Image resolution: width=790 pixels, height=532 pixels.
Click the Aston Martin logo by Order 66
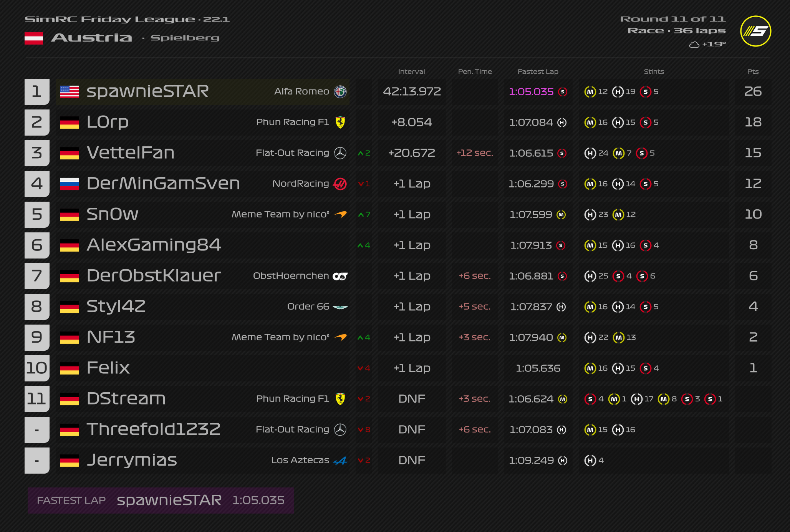coord(340,307)
